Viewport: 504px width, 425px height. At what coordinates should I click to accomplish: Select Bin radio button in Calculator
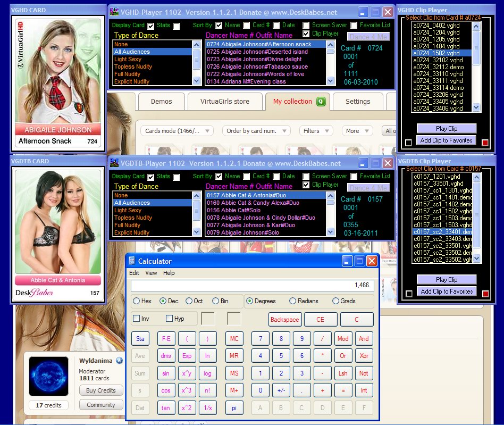pyautogui.click(x=215, y=301)
